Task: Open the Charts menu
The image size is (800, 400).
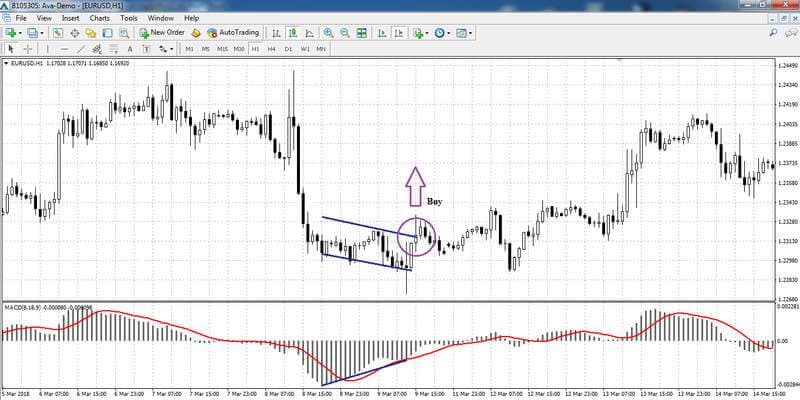Action: [99, 18]
